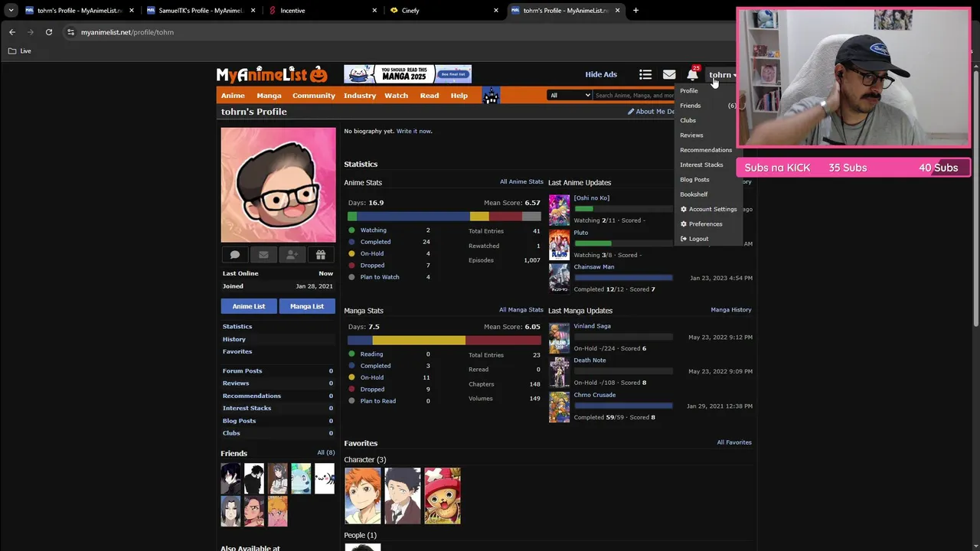Screen dimensions: 980x551
Task: Click the gift icon button on profile
Action: [x=321, y=255]
